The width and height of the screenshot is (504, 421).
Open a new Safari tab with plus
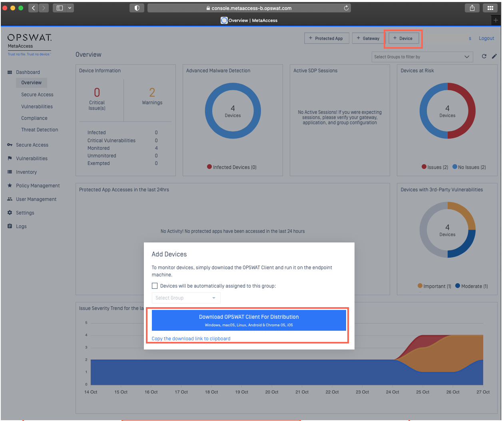click(x=496, y=20)
